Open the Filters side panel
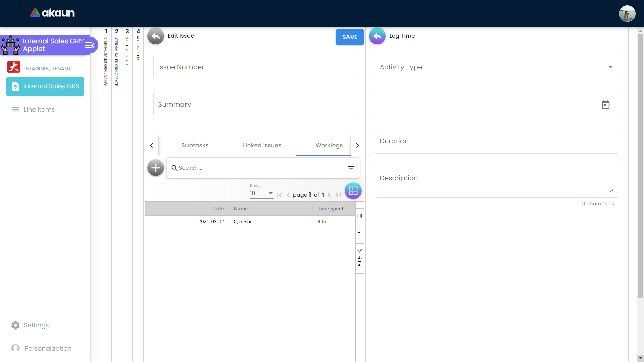Viewport: 644px width, 362px height. pyautogui.click(x=359, y=259)
